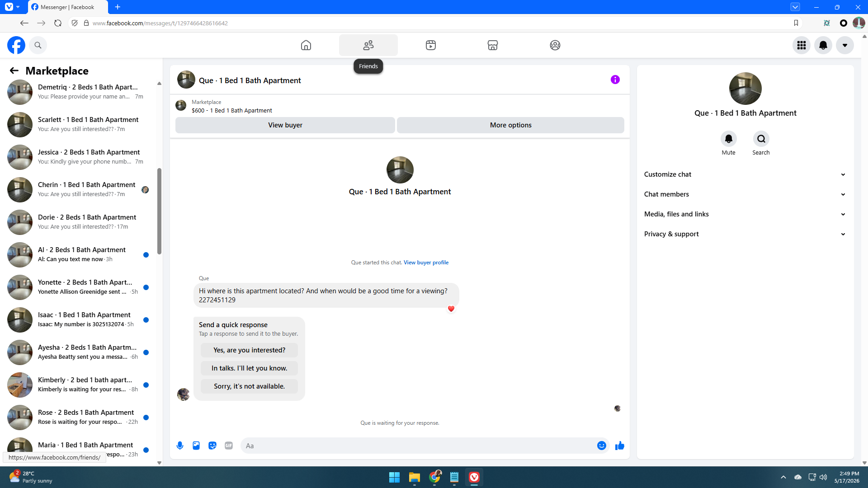Click the heart reaction on Que's message
The image size is (868, 488).
(451, 309)
